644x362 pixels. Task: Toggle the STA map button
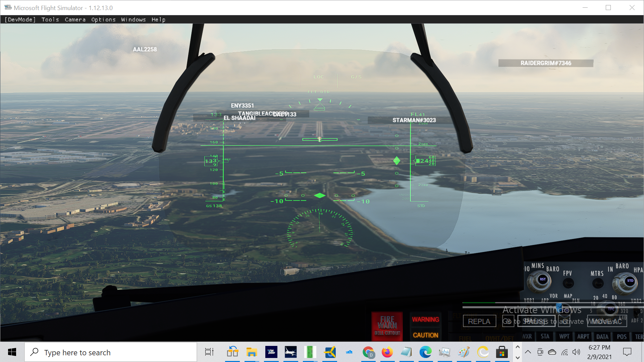[x=545, y=337]
